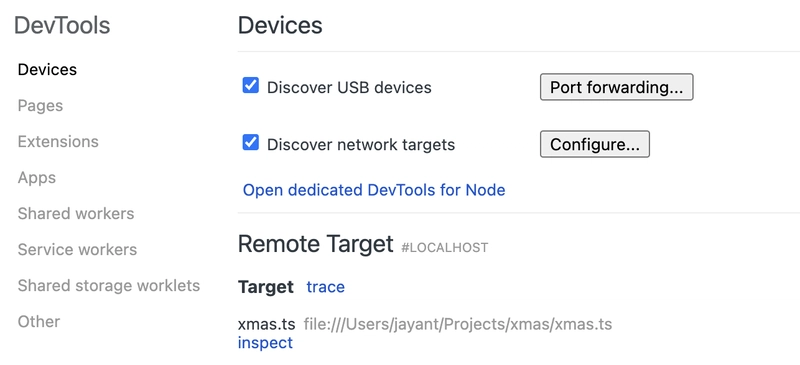Go to Apps in sidebar
The height and width of the screenshot is (365, 800).
(x=37, y=178)
